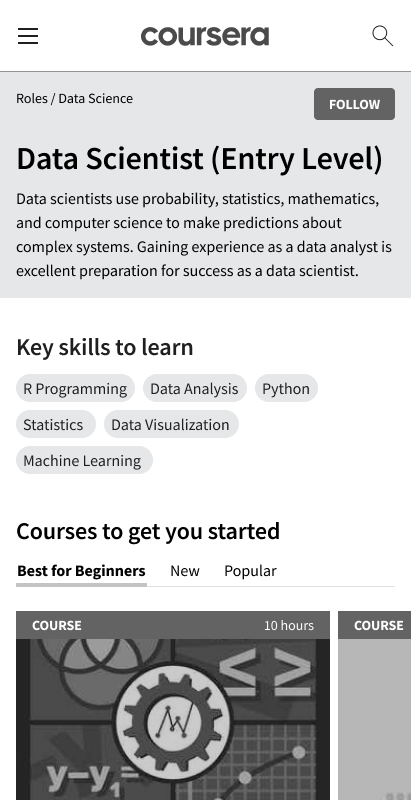Select the Python skill chip

286,388
